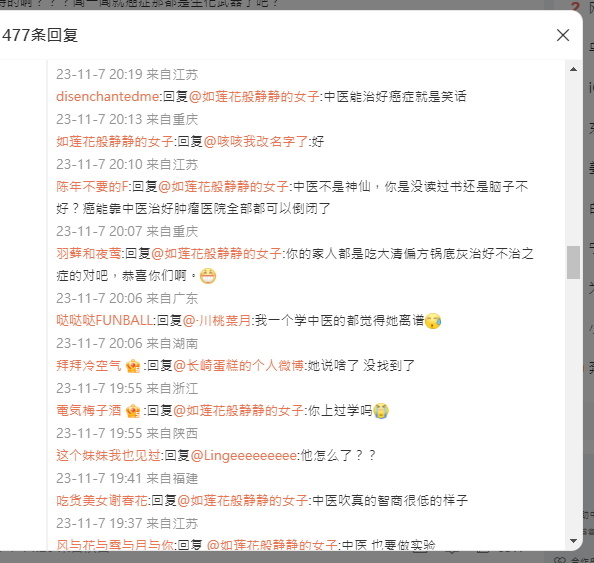Click the scrollbar down arrow
This screenshot has height=563, width=594.
point(573,541)
